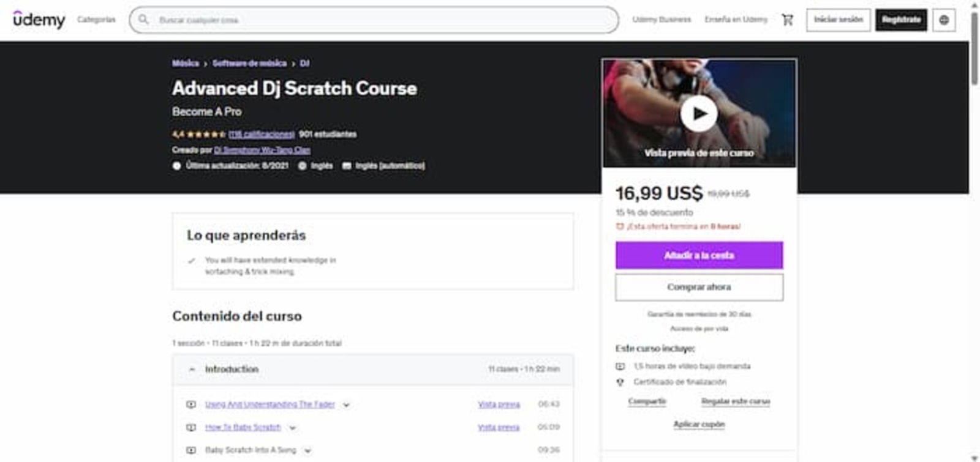Click the subtitles icon beside Inglés [automático]
980x462 pixels.
[347, 166]
